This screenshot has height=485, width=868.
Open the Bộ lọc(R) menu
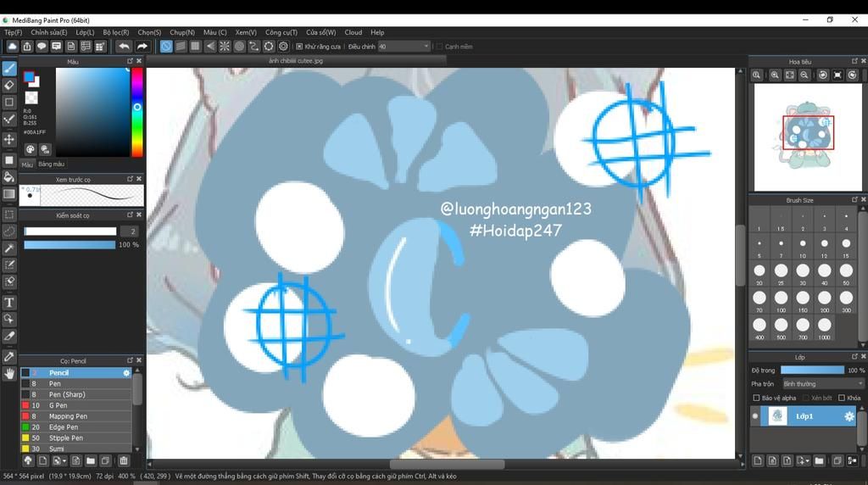coord(115,33)
